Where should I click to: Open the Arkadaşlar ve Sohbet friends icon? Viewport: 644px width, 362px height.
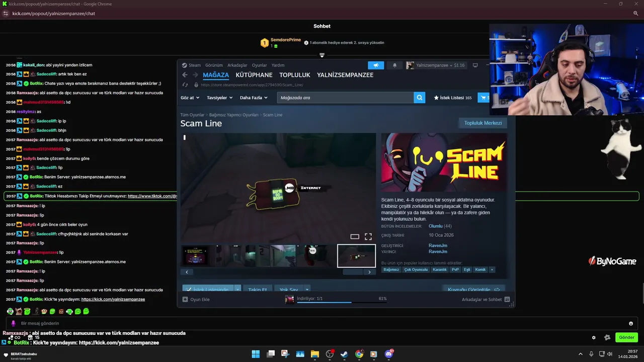pos(507,299)
